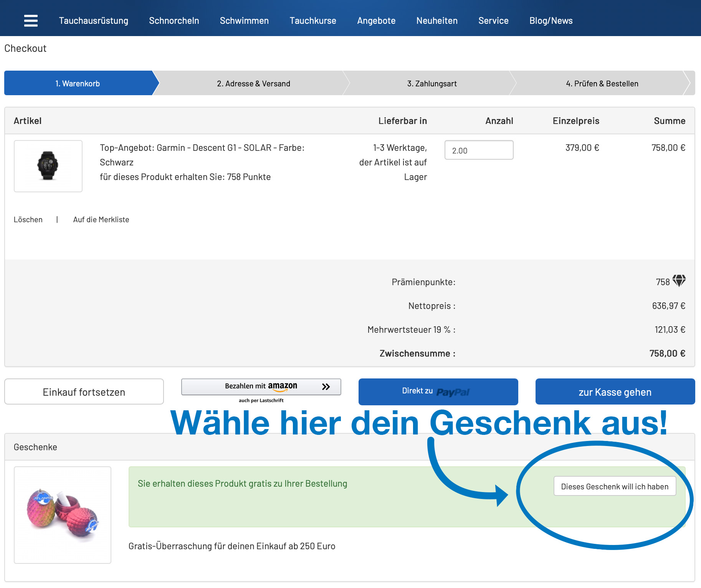Jump to step 3 Zahlungsart
Viewport: 701px width, 588px height.
[x=432, y=83]
